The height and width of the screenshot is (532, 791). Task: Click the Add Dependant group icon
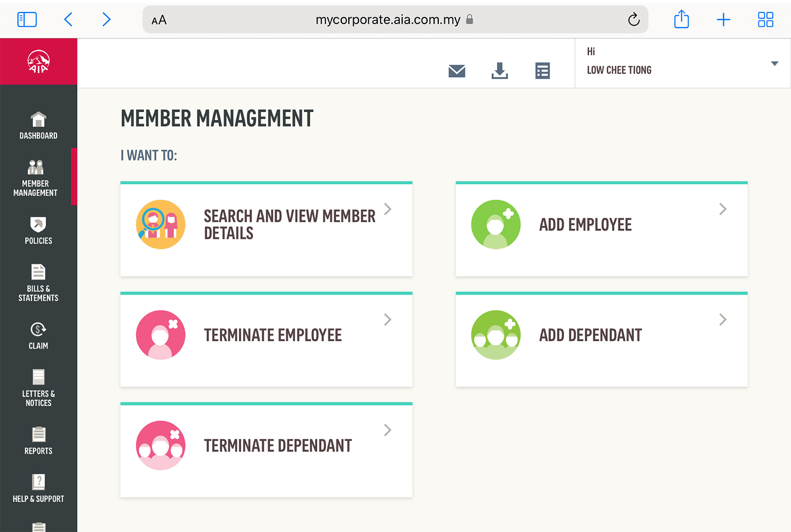[496, 335]
